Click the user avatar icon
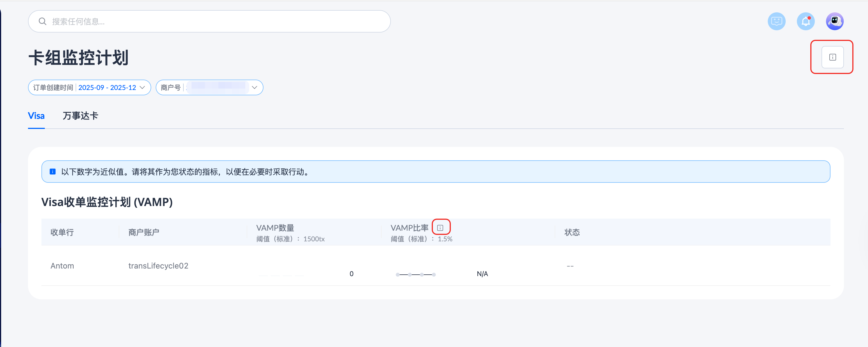Viewport: 868px width, 347px height. coord(835,22)
